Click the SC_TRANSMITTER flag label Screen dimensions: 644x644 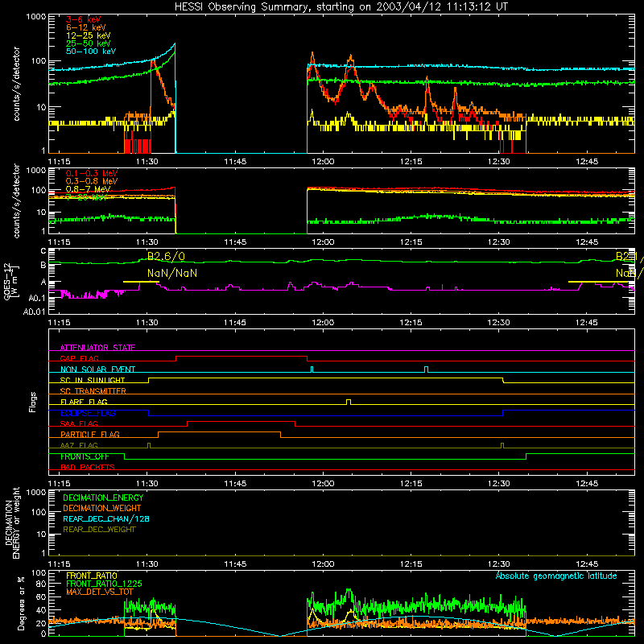pyautogui.click(x=93, y=391)
